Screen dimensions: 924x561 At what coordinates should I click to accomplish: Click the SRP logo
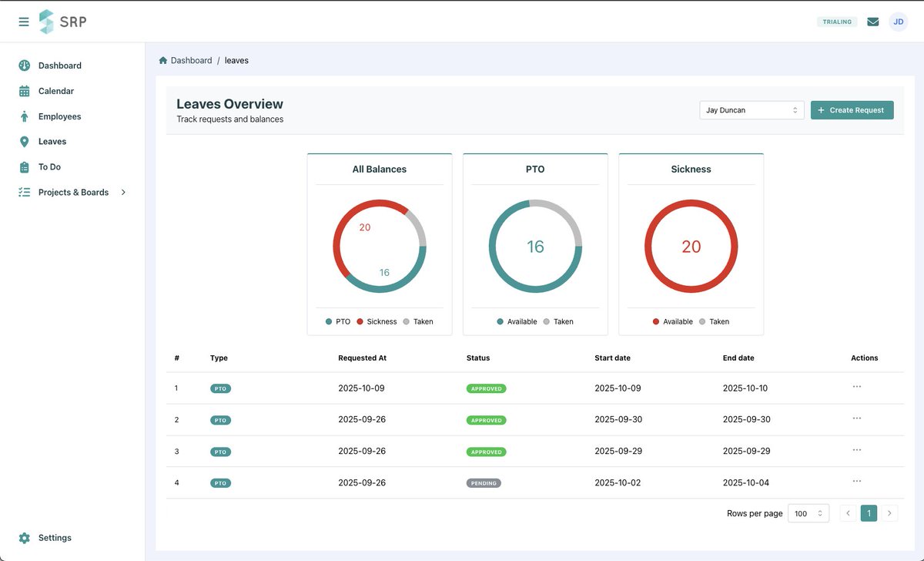click(62, 22)
